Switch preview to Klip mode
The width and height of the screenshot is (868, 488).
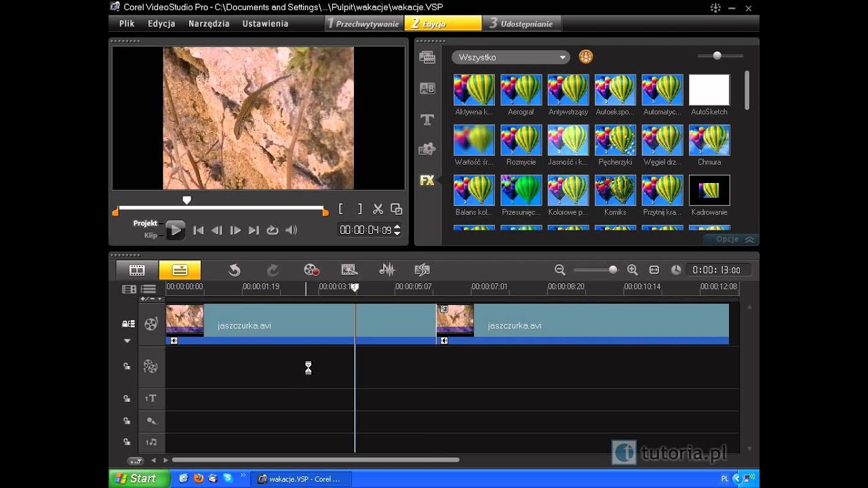[x=151, y=236]
